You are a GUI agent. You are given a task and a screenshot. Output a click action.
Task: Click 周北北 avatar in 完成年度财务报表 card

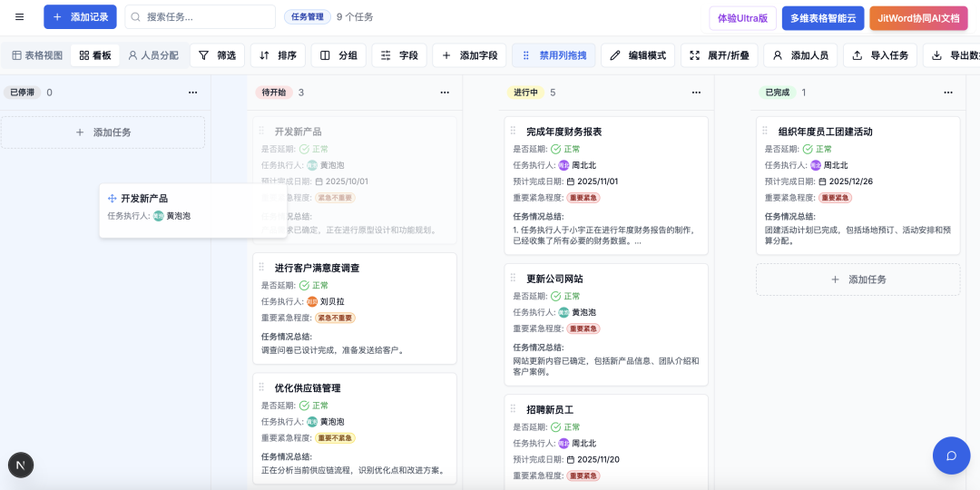tap(563, 166)
